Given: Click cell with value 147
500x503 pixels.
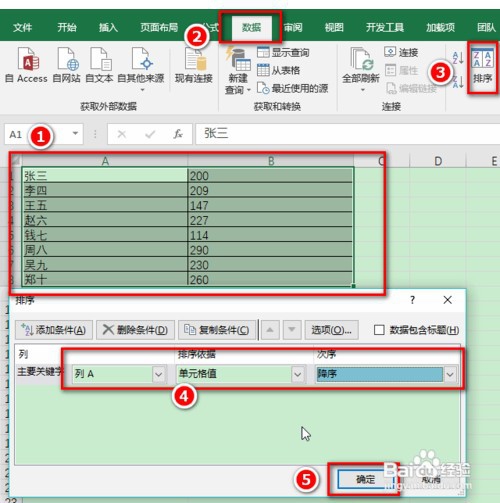Looking at the screenshot, I should coord(270,205).
